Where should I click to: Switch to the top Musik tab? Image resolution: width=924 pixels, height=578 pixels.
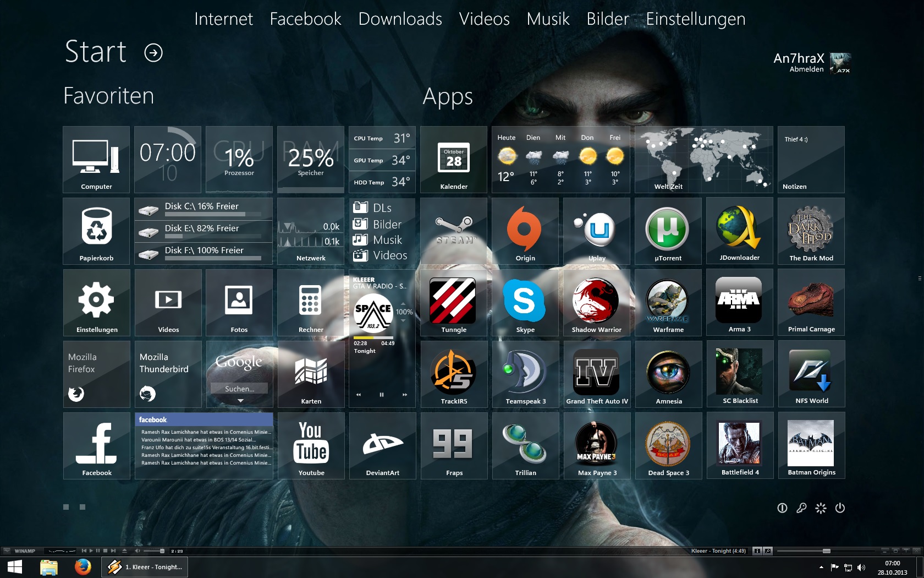point(548,19)
